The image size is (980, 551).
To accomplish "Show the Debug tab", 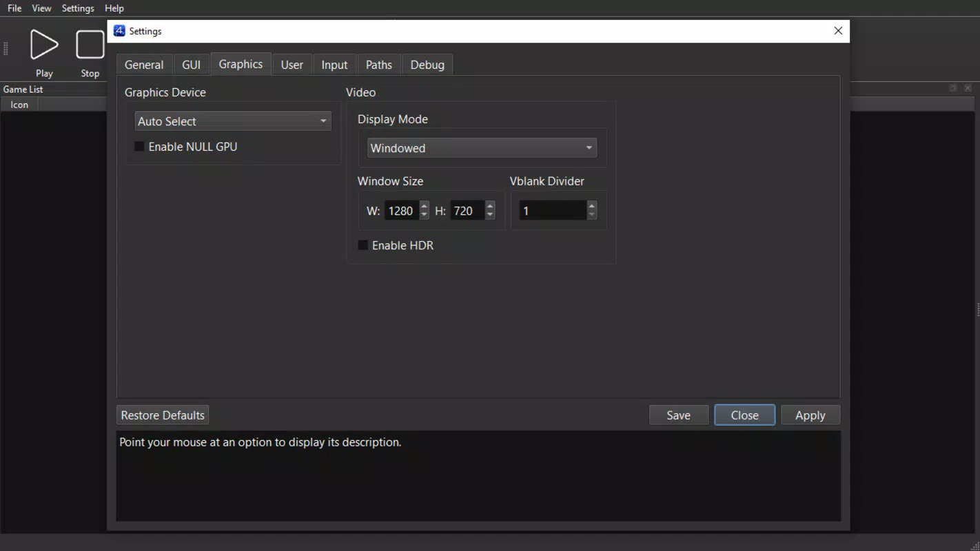I will coord(427,65).
